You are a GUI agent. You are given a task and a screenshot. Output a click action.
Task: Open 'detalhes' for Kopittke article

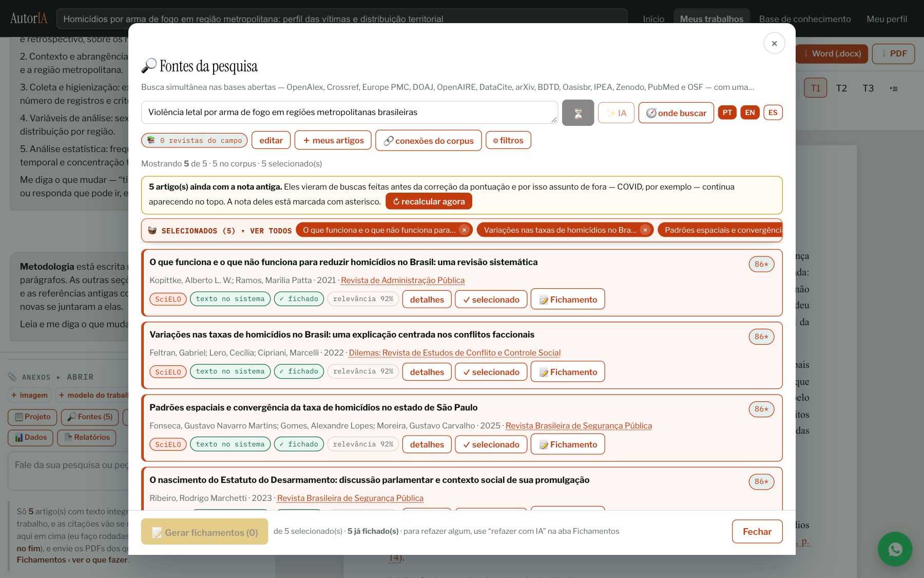click(x=427, y=300)
